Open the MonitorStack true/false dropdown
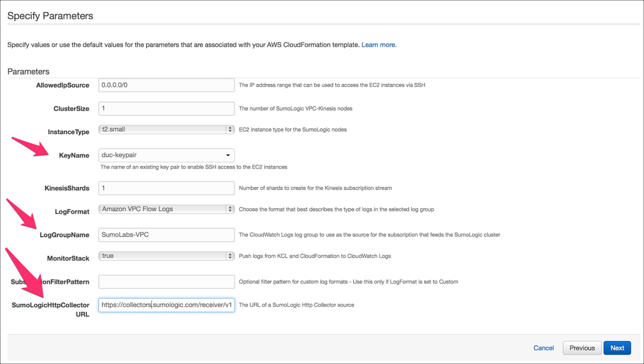 [162, 256]
